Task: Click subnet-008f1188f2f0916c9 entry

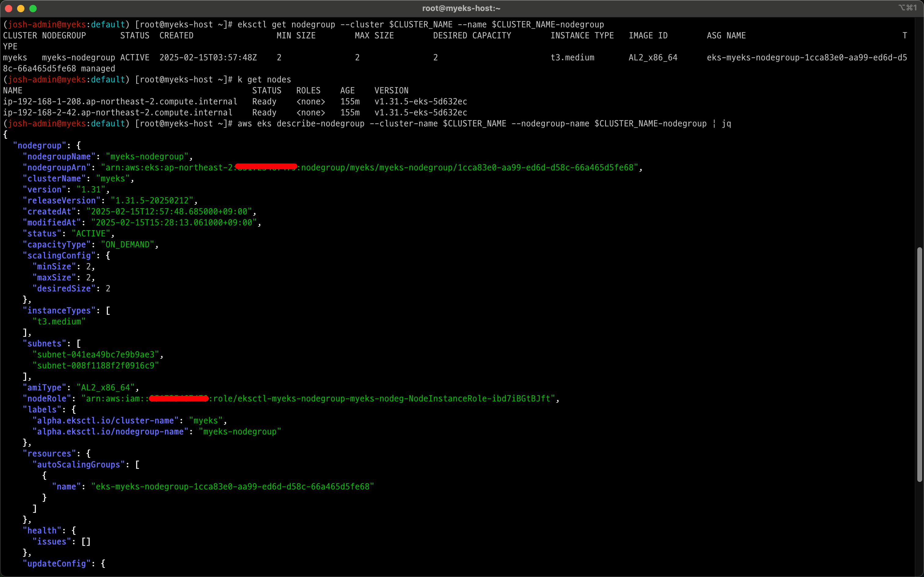Action: click(x=96, y=366)
